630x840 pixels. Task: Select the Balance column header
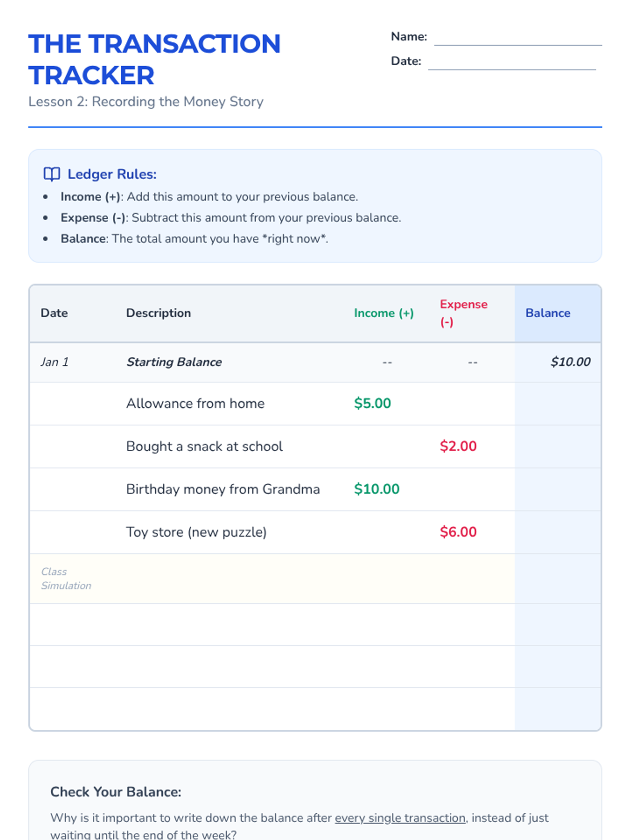coord(548,313)
